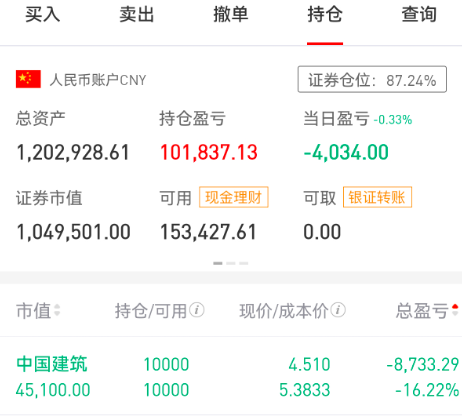Sort holdings by 总盈亏 column
Image resolution: width=462 pixels, height=419 pixels.
(427, 311)
